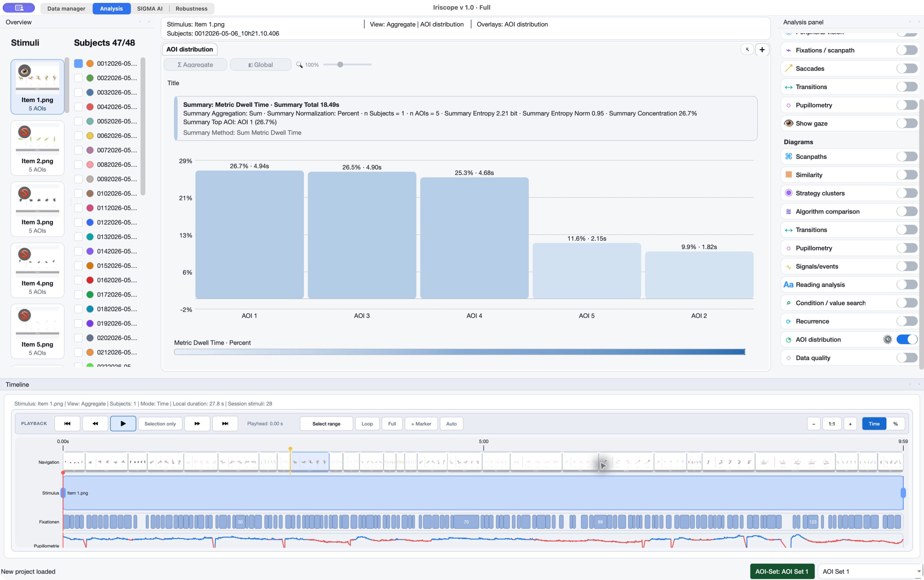Click the purple monitor icon at the top left
Viewport: 924px width, 580px height.
(x=19, y=8)
